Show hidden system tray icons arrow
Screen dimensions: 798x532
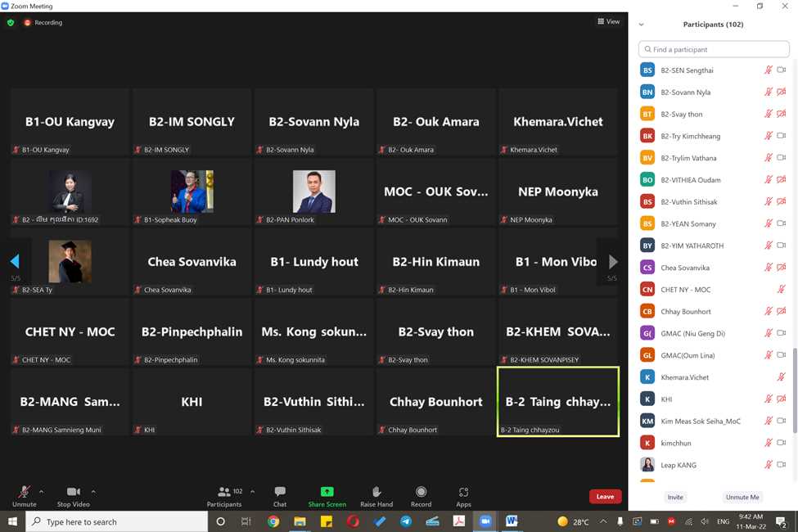click(603, 521)
